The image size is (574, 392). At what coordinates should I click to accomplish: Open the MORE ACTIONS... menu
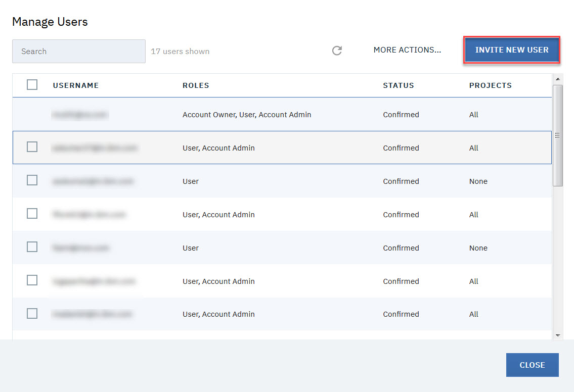[x=407, y=50]
